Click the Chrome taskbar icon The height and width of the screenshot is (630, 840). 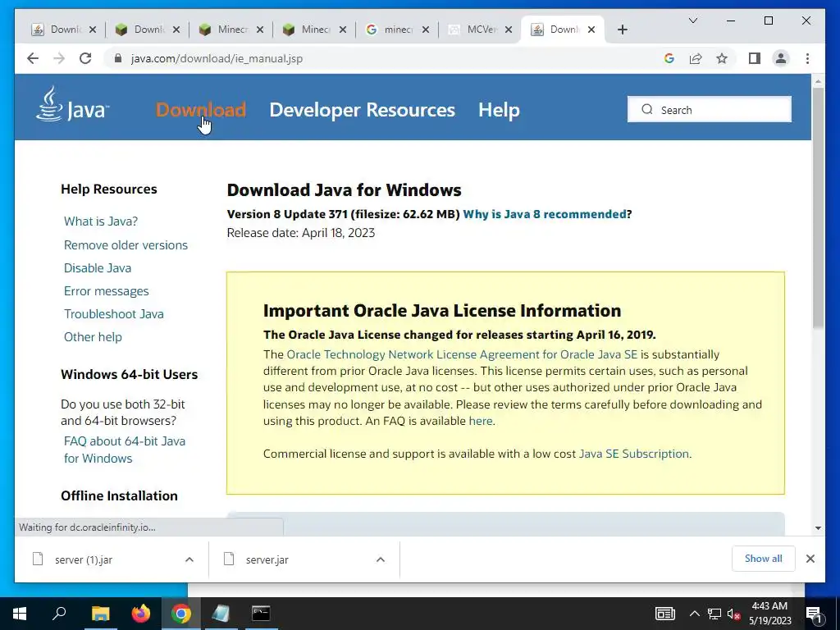[181, 614]
